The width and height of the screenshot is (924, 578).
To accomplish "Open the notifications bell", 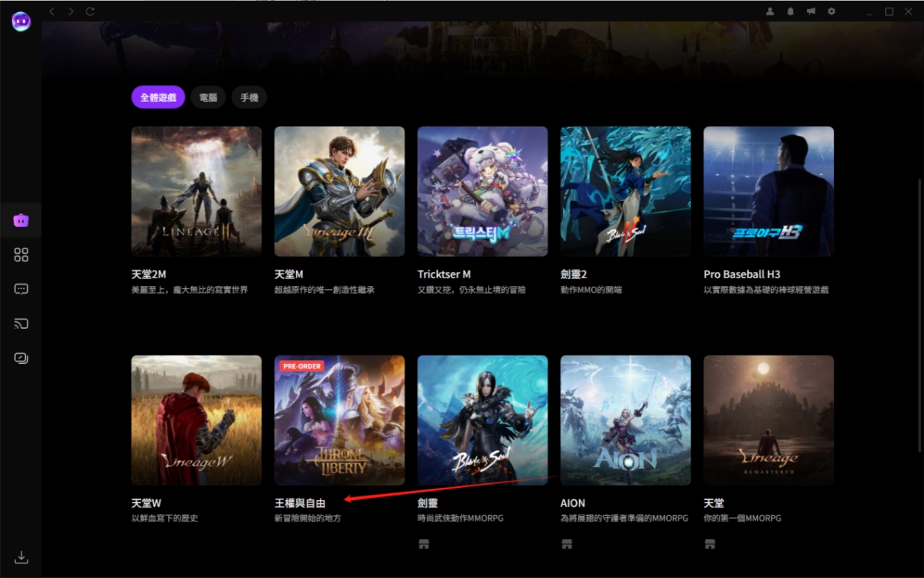I will pyautogui.click(x=791, y=11).
